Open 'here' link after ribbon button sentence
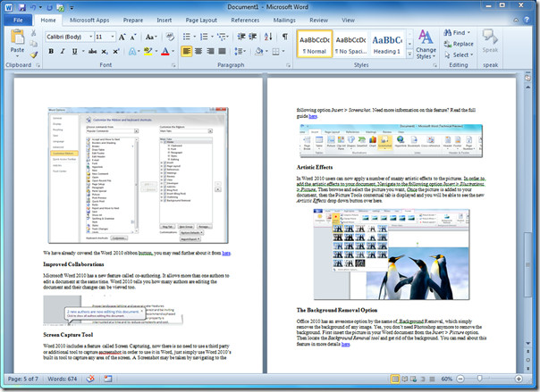This screenshot has width=540, height=392. coord(226,253)
